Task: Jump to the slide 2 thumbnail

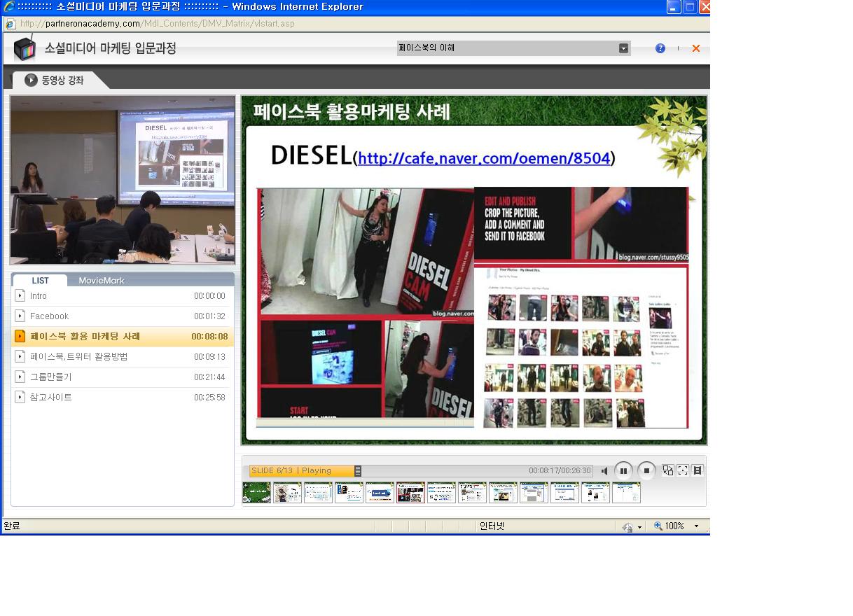Action: click(x=288, y=492)
